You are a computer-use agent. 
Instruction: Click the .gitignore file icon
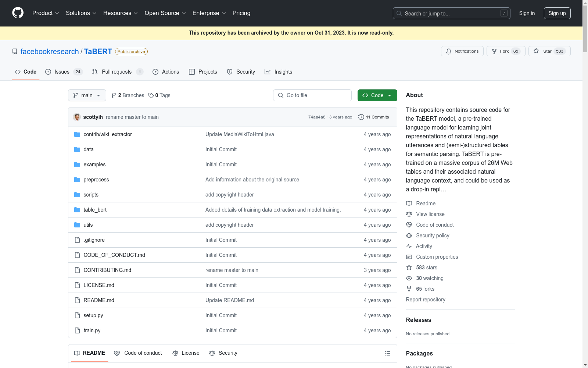click(x=77, y=240)
